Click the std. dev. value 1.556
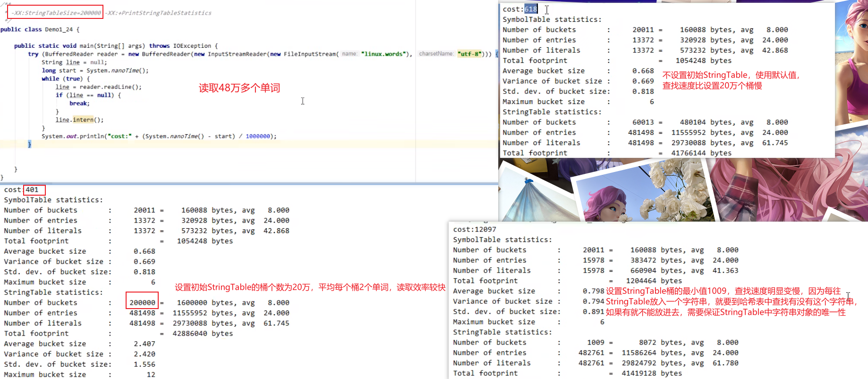Screen dimensions: 868x379 (x=145, y=364)
